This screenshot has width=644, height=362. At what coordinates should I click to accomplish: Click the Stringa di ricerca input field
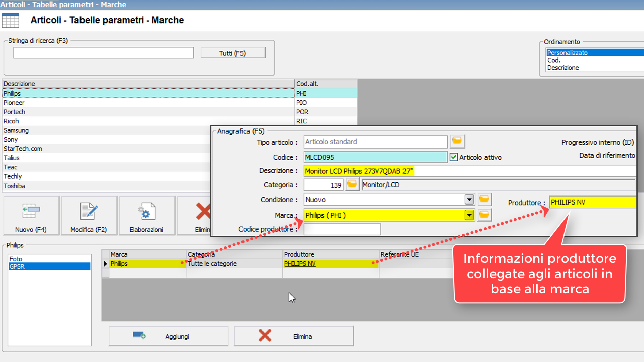[x=103, y=53]
